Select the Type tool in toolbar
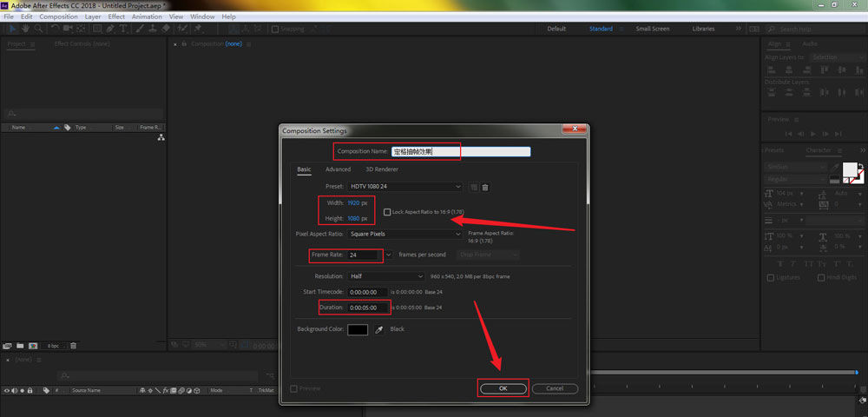 [x=124, y=29]
